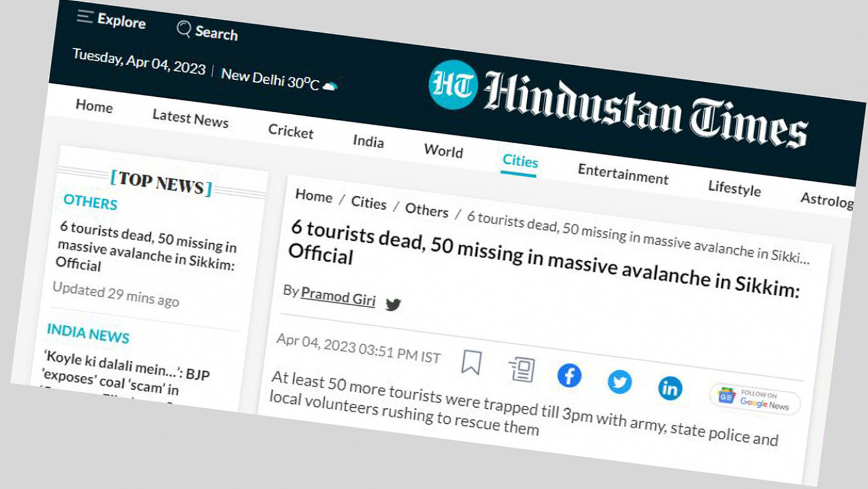The width and height of the screenshot is (868, 489).
Task: Open the Cricket section tab
Action: [x=291, y=131]
